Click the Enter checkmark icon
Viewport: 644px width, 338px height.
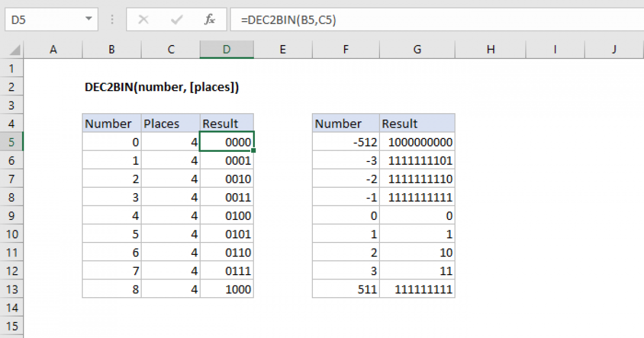(176, 19)
